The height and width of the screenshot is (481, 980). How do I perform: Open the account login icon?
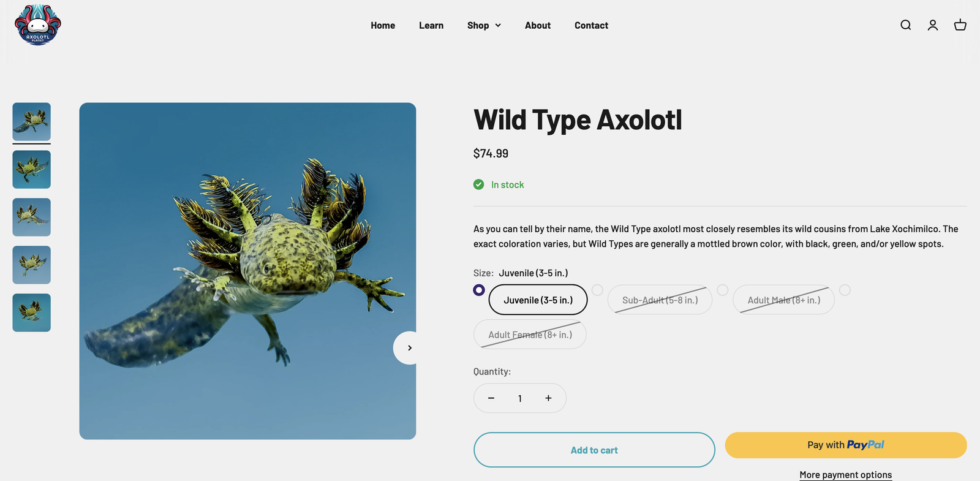click(932, 25)
